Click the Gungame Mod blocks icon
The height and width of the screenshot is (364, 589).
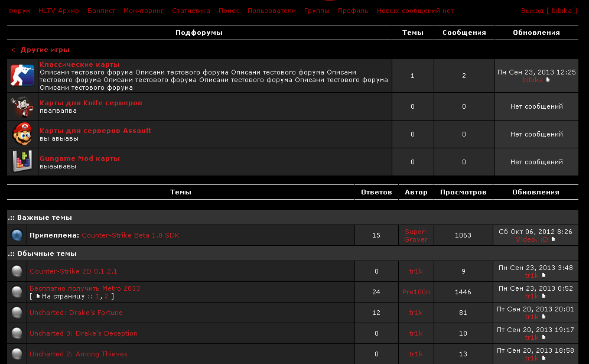[22, 161]
